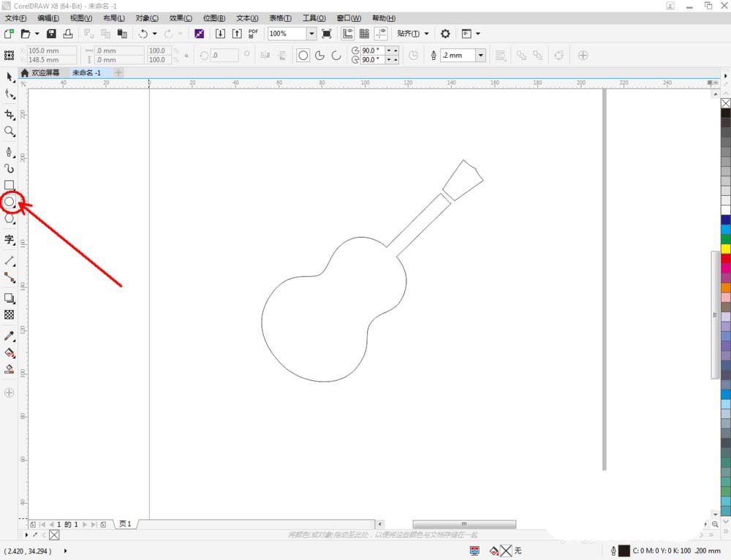The height and width of the screenshot is (560, 731).
Task: Select the Color Eyedropper tool
Action: (x=10, y=336)
